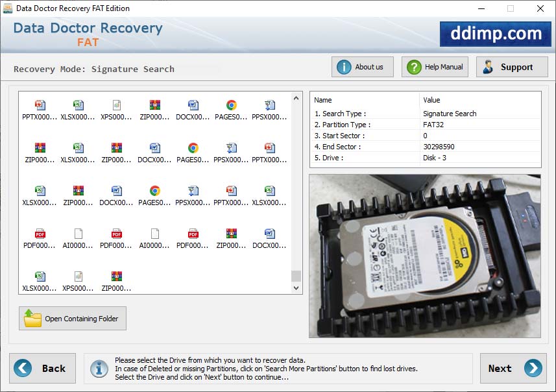556x392 pixels.
Task: Click Open Containing Folder
Action: [x=72, y=318]
